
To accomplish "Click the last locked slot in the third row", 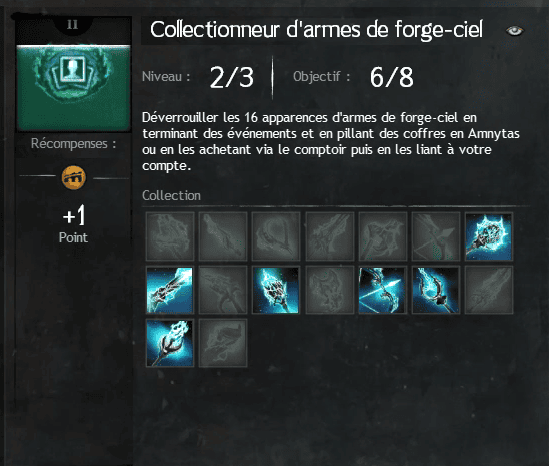I will click(223, 343).
